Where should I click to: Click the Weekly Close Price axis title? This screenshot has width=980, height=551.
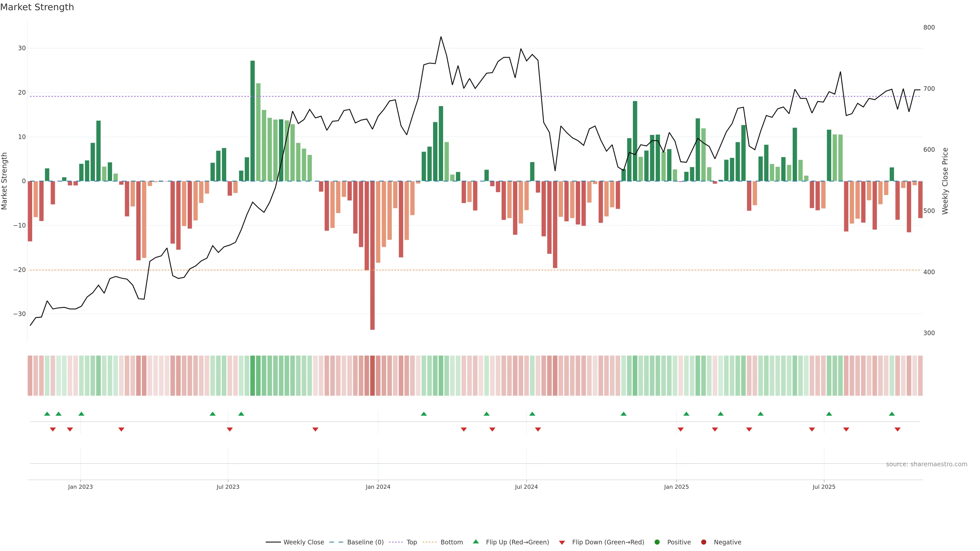click(945, 181)
